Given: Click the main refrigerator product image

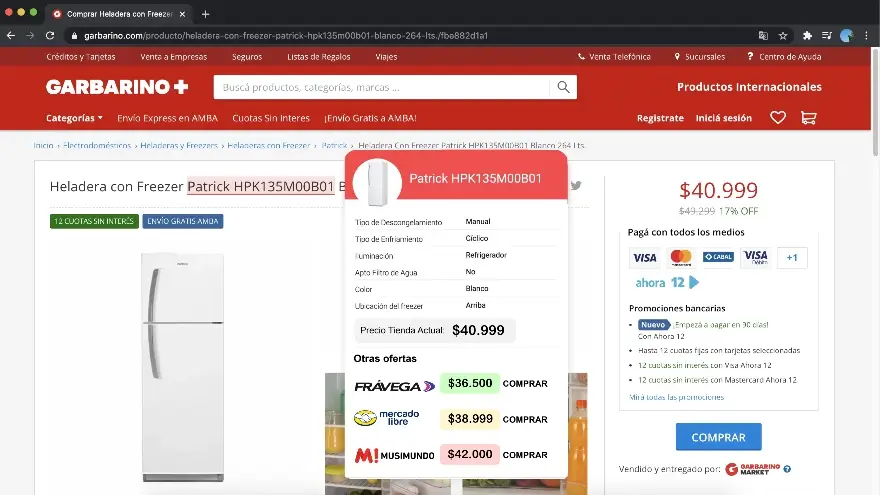Looking at the screenshot, I should [x=183, y=367].
